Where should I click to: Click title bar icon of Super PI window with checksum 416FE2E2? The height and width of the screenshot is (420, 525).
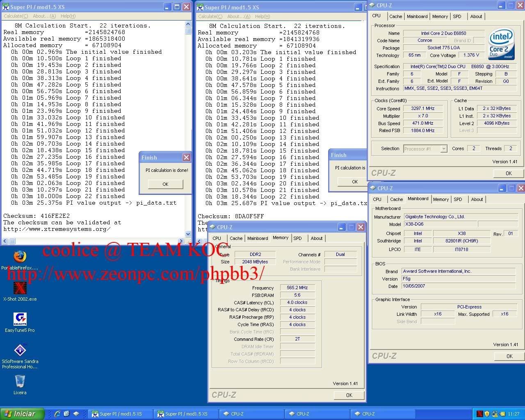tap(5, 7)
